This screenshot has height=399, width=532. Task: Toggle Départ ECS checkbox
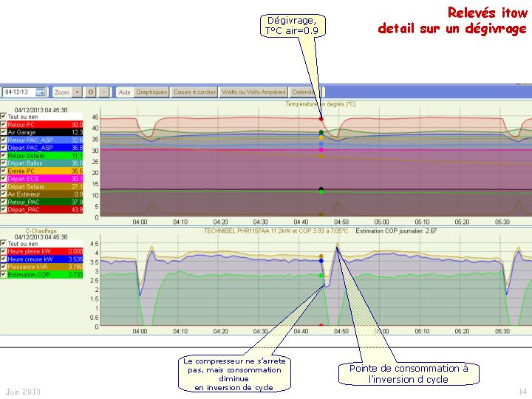point(4,179)
